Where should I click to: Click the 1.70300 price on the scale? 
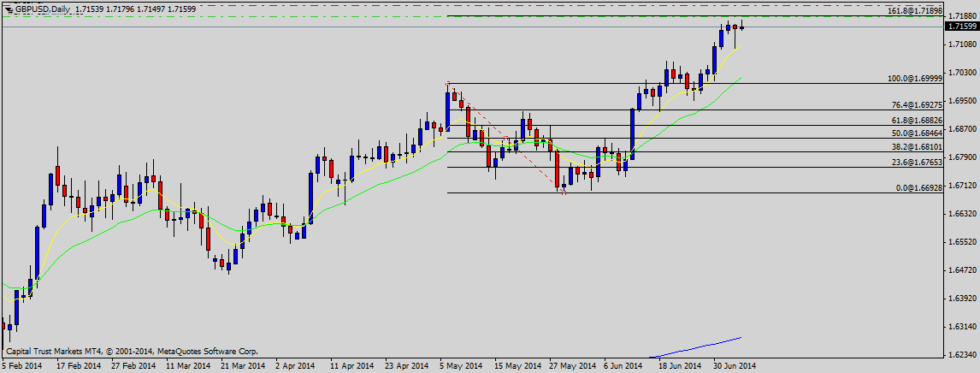tap(962, 73)
